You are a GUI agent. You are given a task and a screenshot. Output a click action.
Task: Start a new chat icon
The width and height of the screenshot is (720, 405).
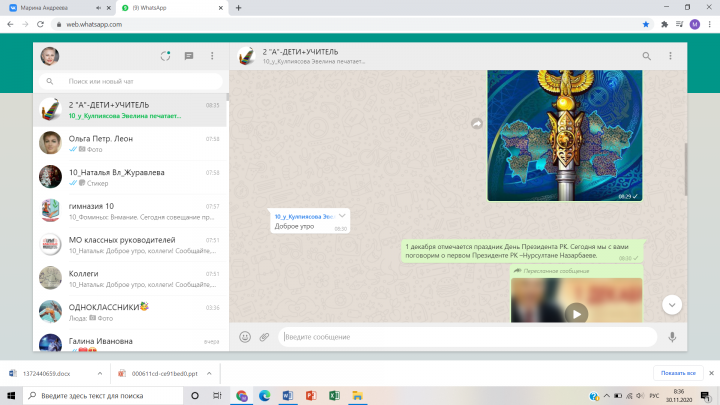pyautogui.click(x=189, y=56)
